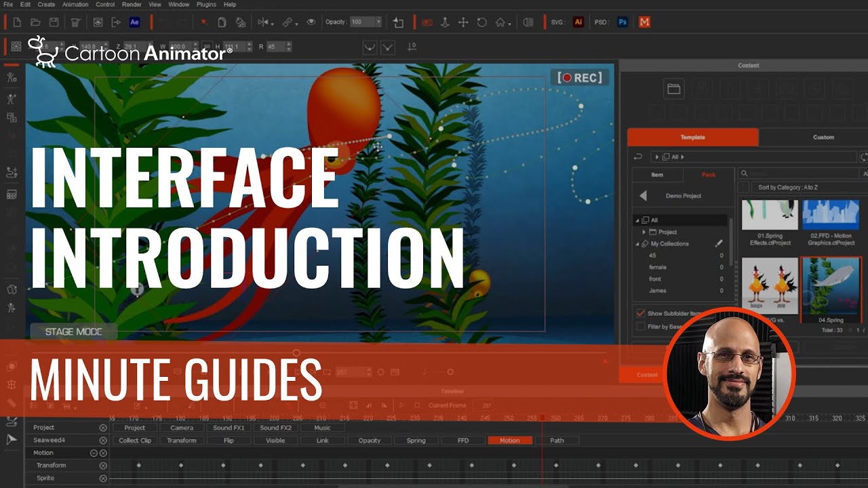Click the eye visibility icon in toolbar
This screenshot has width=868, height=488.
coord(311,22)
